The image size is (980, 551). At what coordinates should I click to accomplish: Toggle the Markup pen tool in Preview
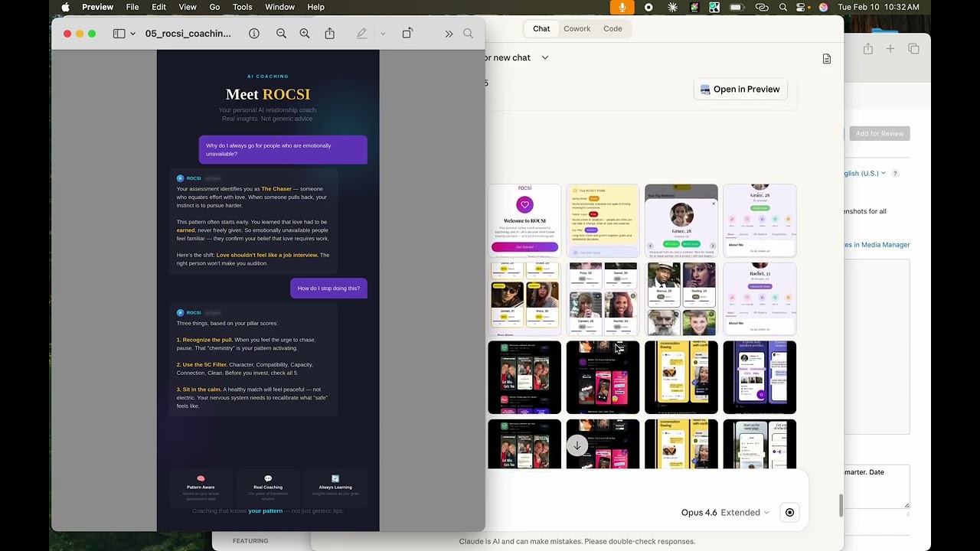361,34
